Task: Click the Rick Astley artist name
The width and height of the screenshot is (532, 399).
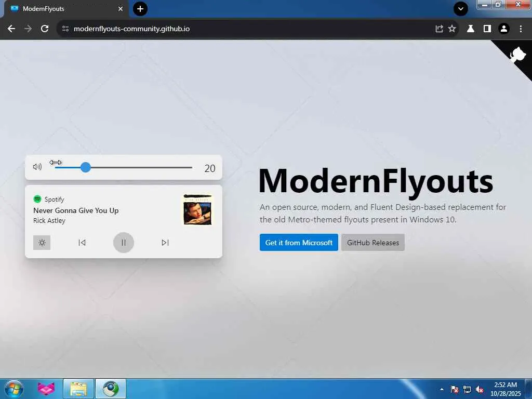Action: point(49,220)
